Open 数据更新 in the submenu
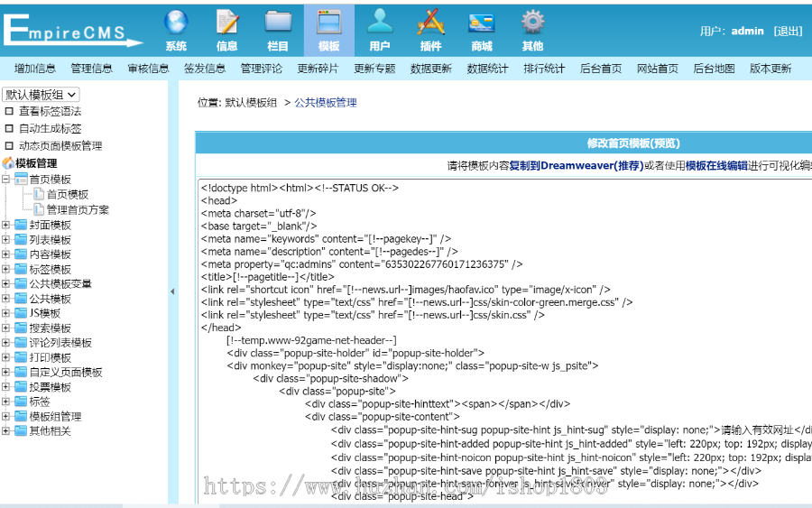This screenshot has height=508, width=812. pyautogui.click(x=431, y=69)
